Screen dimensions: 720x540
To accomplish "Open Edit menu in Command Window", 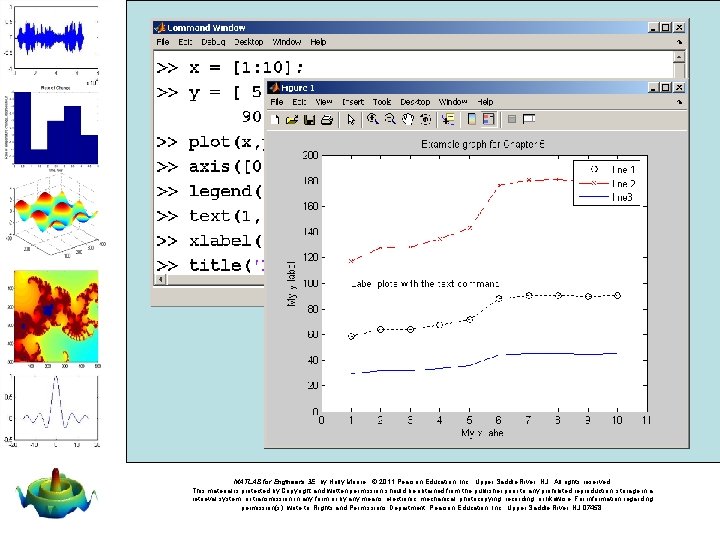I will click(x=185, y=42).
